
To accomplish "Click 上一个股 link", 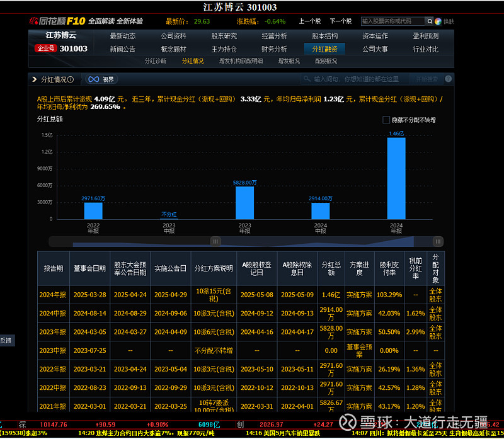I will click(x=310, y=21).
